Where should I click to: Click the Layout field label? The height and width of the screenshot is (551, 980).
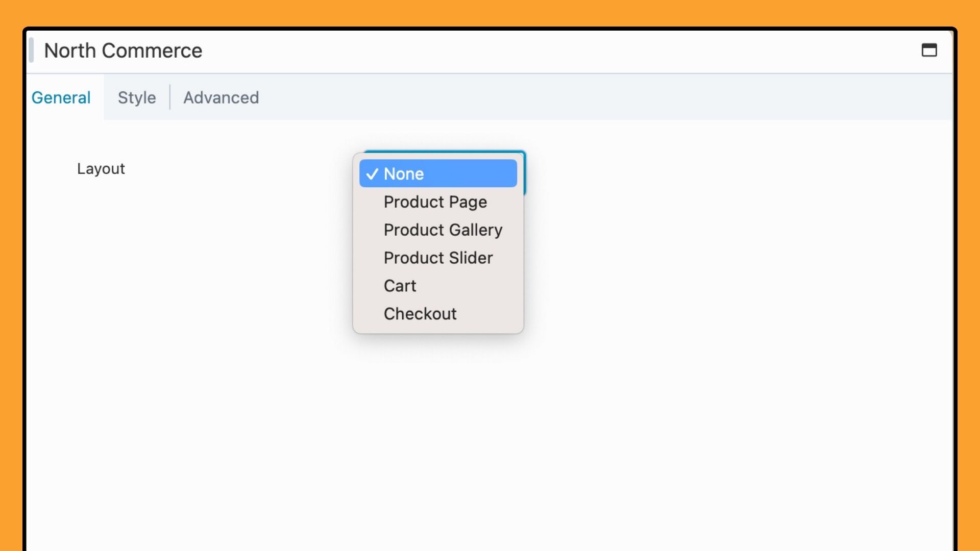click(x=101, y=169)
